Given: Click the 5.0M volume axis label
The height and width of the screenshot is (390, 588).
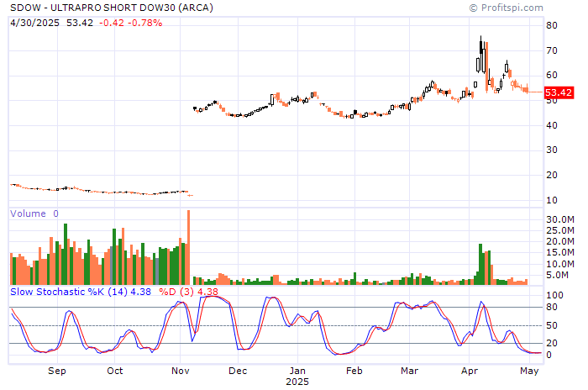Looking at the screenshot, I should tap(557, 275).
